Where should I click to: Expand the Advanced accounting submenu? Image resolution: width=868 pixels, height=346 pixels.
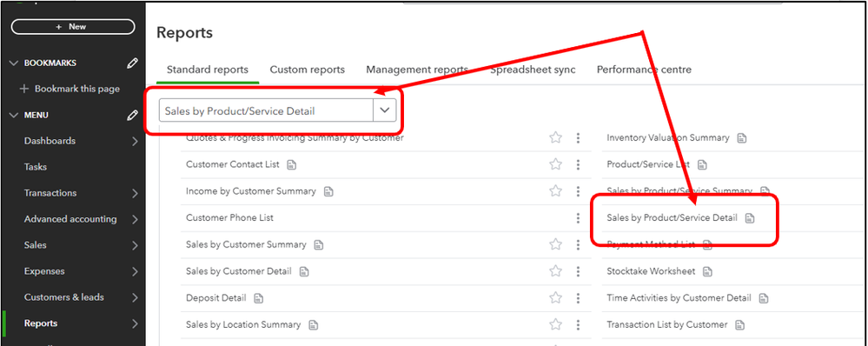135,219
